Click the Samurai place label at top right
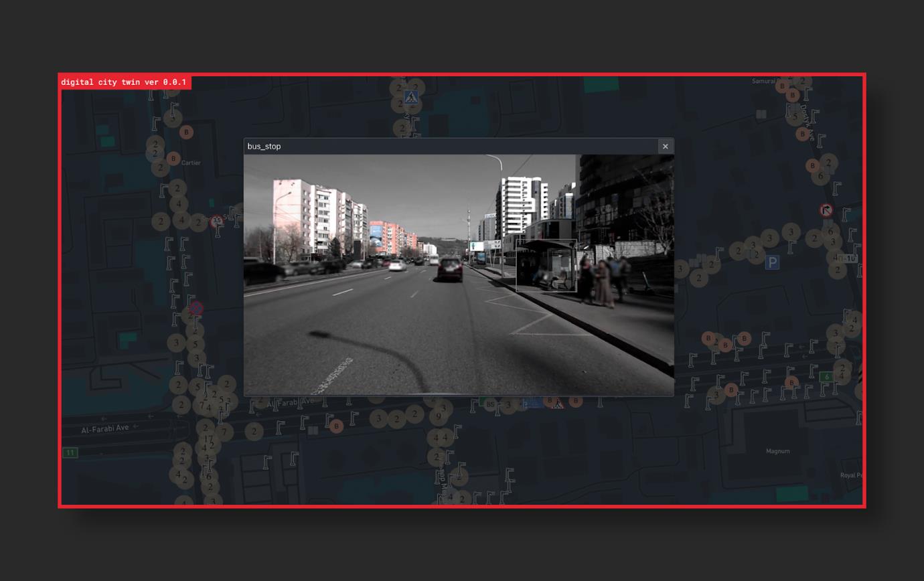Image resolution: width=924 pixels, height=581 pixels. [x=763, y=81]
